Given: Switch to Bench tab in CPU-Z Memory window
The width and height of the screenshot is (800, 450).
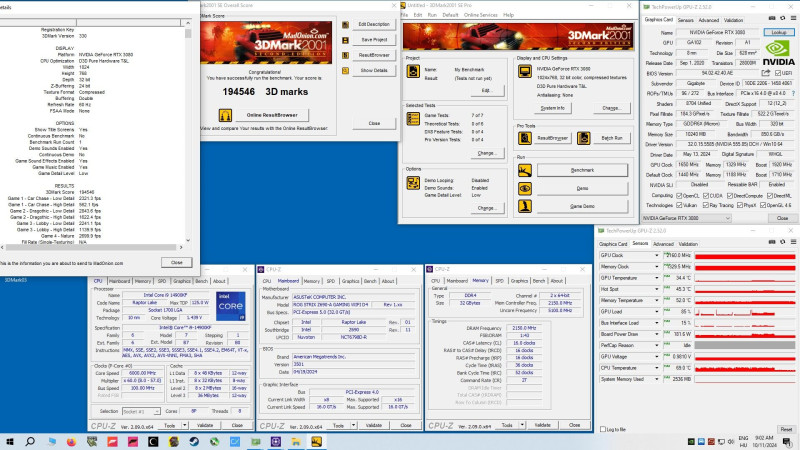Looking at the screenshot, I should [539, 281].
